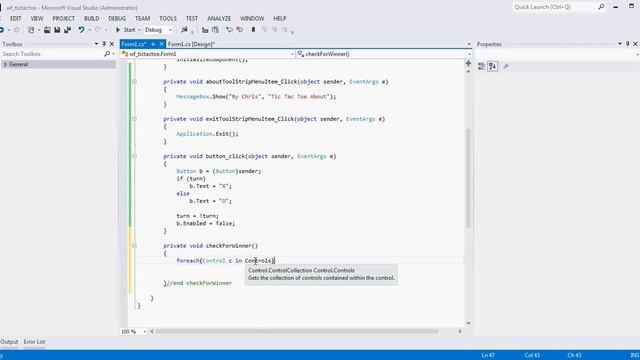Image resolution: width=640 pixels, height=360 pixels.
Task: Close the Properties panel
Action: click(635, 44)
